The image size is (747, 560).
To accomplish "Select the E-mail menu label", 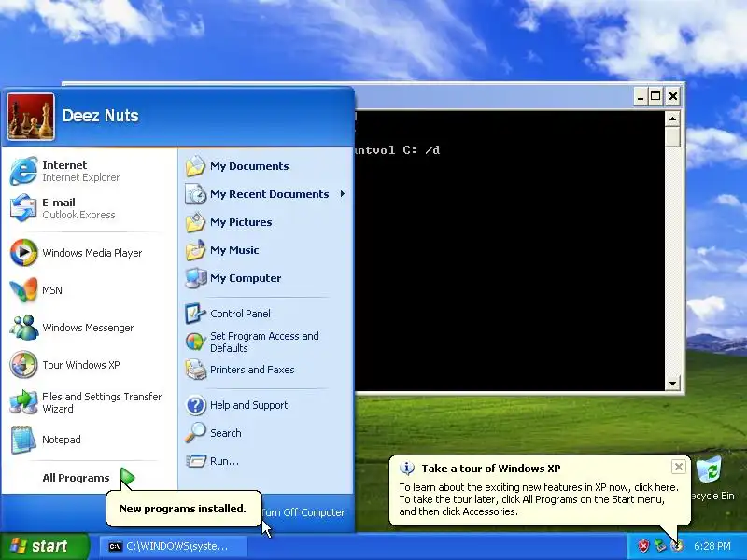I will coord(59,203).
